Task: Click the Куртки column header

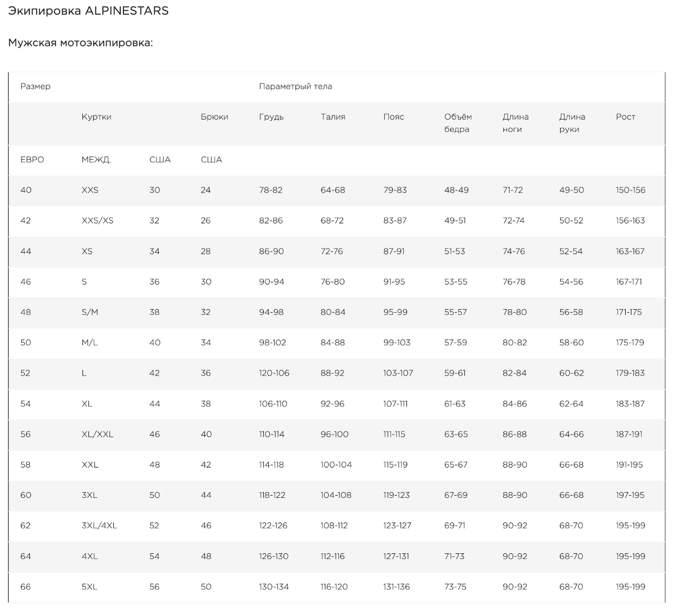Action: tap(96, 117)
